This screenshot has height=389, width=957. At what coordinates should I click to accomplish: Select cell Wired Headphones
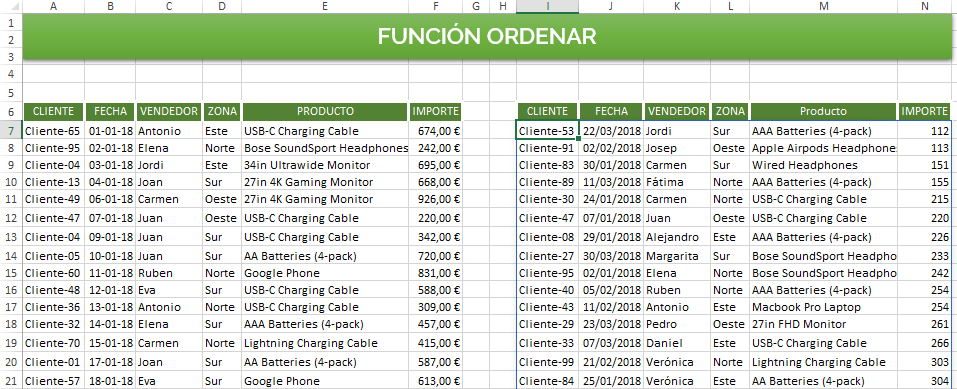pyautogui.click(x=823, y=165)
